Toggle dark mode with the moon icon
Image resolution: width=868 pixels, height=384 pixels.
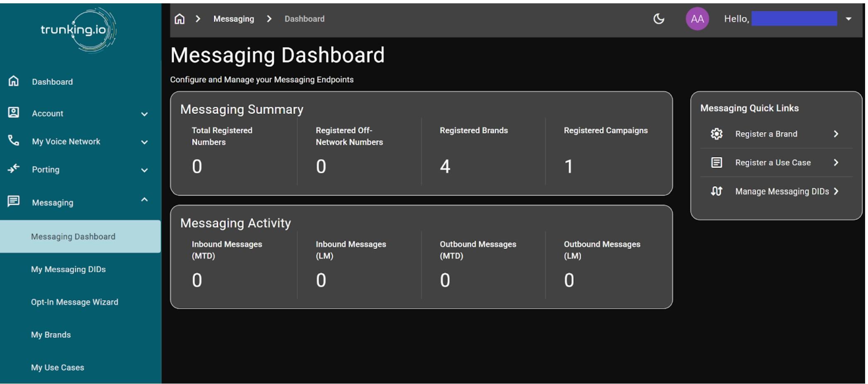coord(658,19)
